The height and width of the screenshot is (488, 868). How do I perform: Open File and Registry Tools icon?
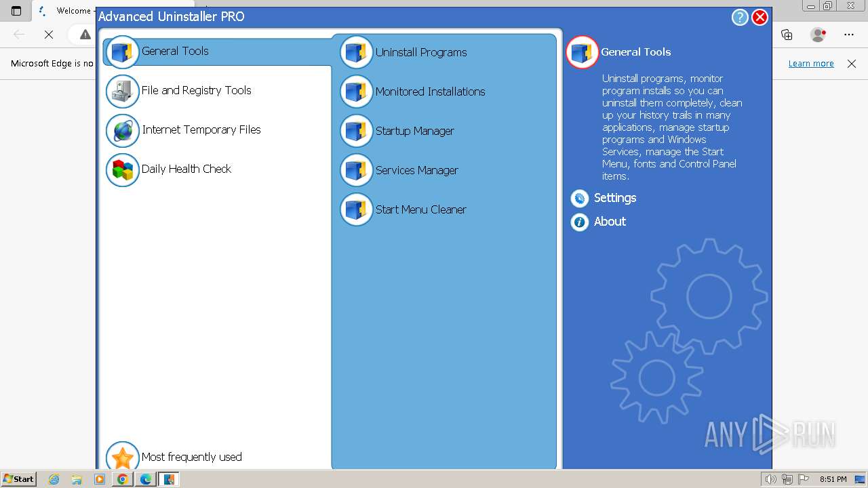122,91
